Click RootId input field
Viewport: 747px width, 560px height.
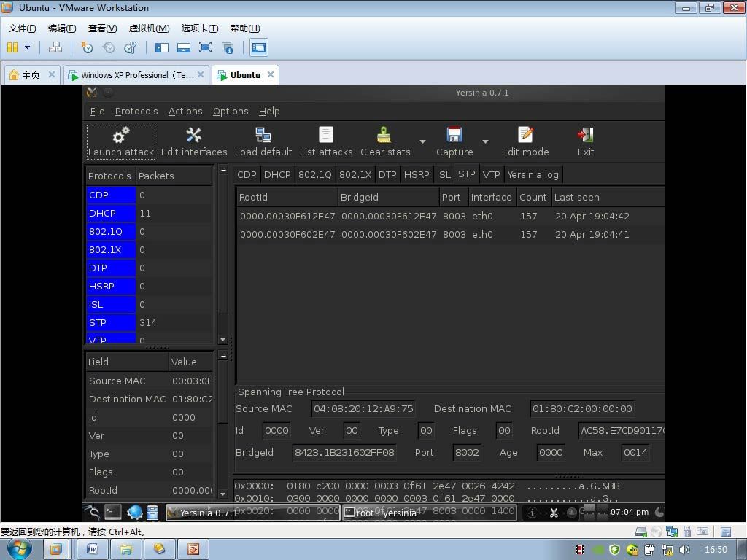click(622, 430)
